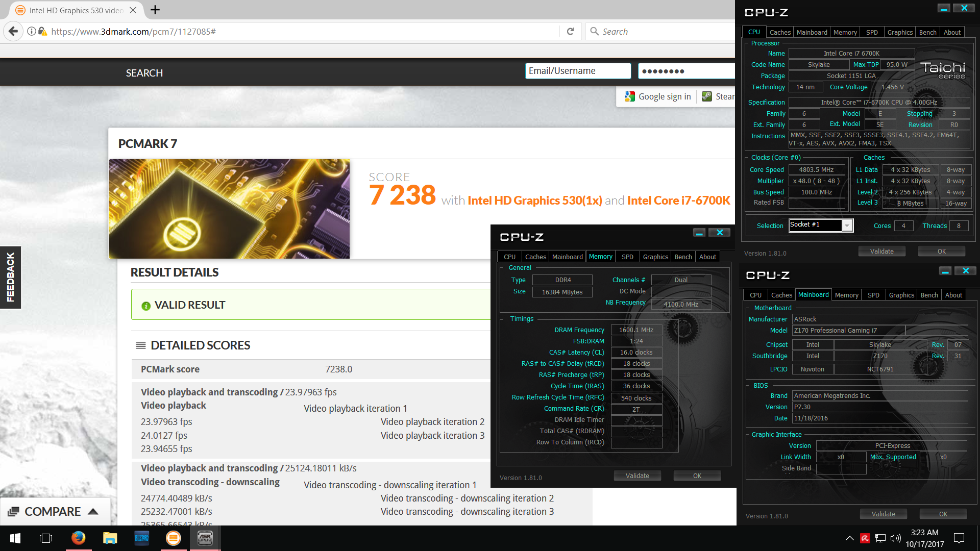This screenshot has height=551, width=980.
Task: Open network status in system tray
Action: point(880,538)
